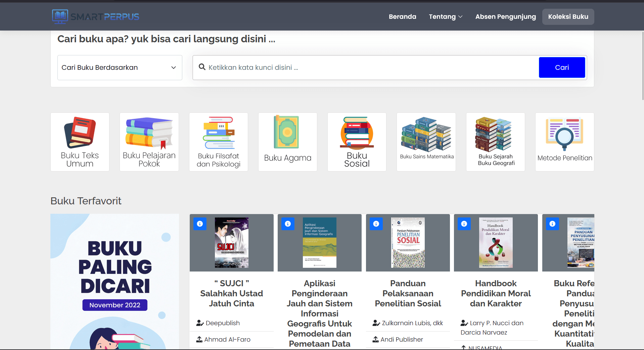644x350 pixels.
Task: Open the Buku Pelajaran Pokok category icon
Action: tap(149, 142)
